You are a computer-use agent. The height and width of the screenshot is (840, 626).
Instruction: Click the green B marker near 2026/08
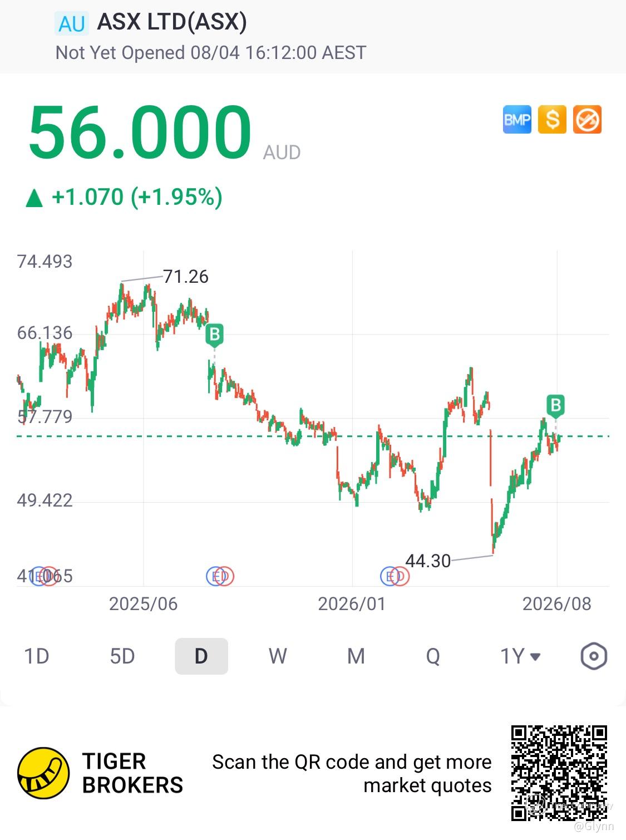click(x=555, y=405)
